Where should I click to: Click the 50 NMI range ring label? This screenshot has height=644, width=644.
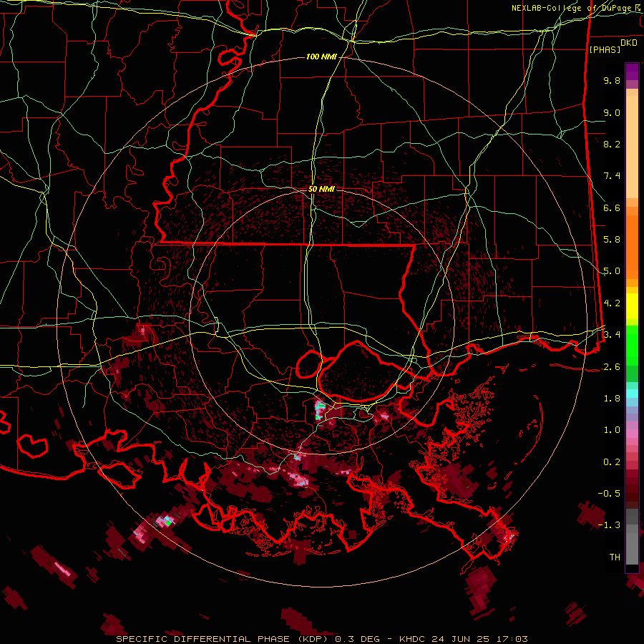click(x=321, y=189)
